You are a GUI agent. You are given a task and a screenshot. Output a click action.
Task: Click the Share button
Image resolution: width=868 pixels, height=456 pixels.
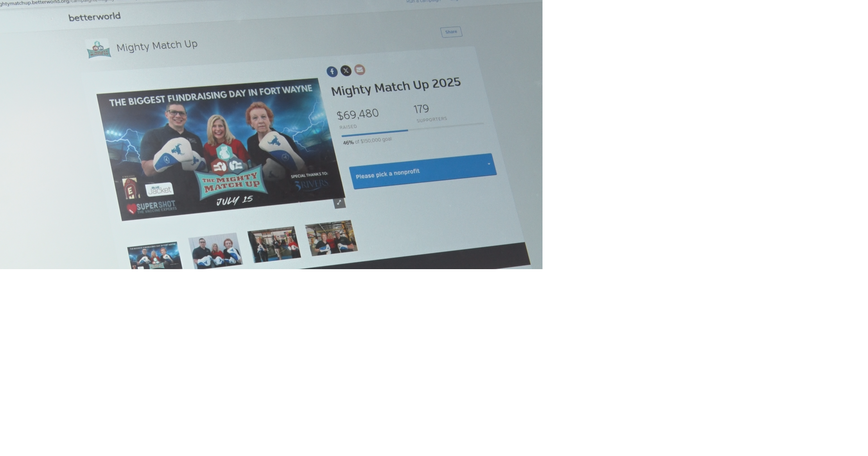pos(451,32)
